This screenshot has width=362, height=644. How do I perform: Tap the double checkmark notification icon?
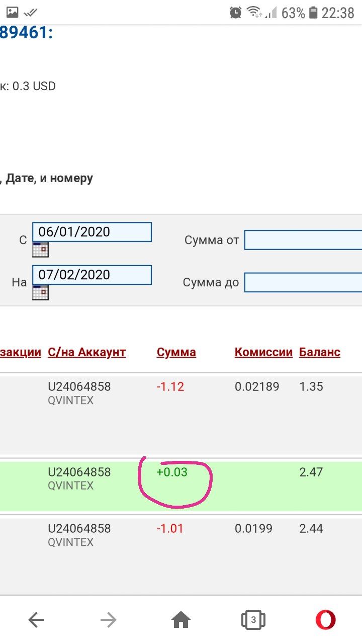point(31,13)
